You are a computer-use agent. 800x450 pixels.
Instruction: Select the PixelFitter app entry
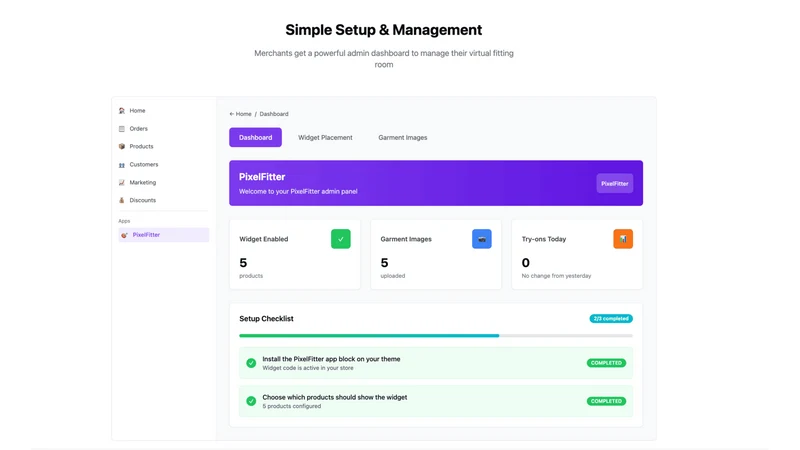[x=163, y=235]
